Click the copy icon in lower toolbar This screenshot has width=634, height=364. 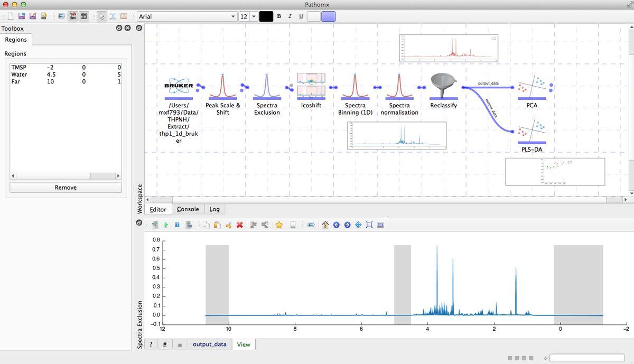pos(206,225)
